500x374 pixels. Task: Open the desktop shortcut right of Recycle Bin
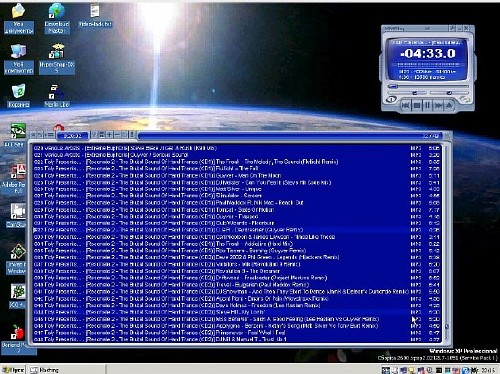pyautogui.click(x=57, y=96)
